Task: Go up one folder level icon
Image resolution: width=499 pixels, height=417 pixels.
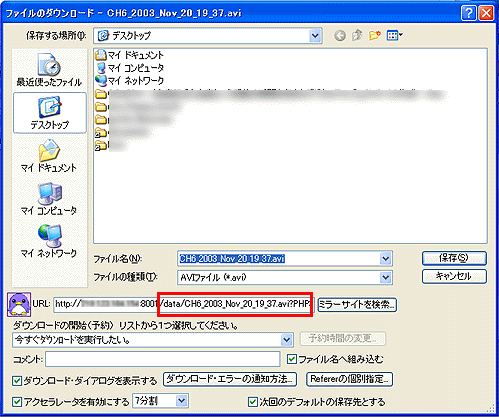Action: pos(357,35)
